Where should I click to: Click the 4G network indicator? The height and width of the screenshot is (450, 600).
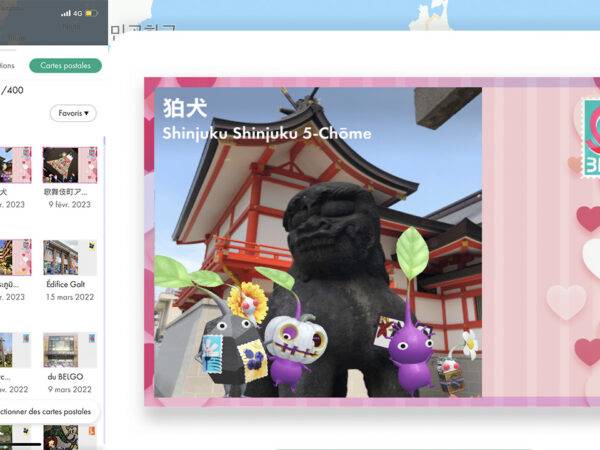[78, 13]
